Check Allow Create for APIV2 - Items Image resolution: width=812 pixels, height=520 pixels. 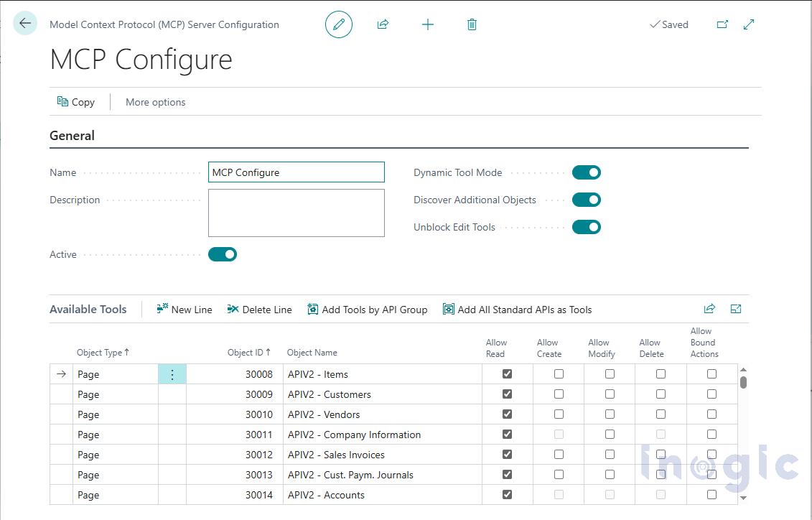point(559,374)
